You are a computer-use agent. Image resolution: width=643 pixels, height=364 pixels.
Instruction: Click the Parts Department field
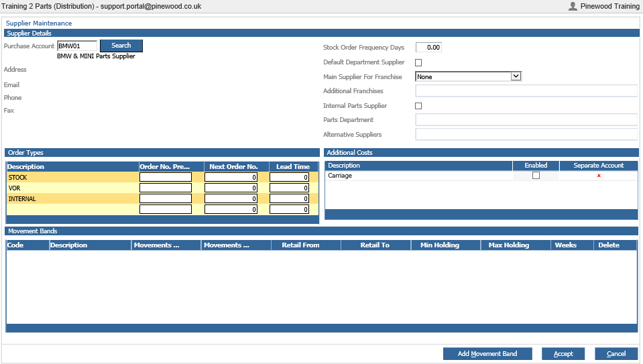(526, 120)
